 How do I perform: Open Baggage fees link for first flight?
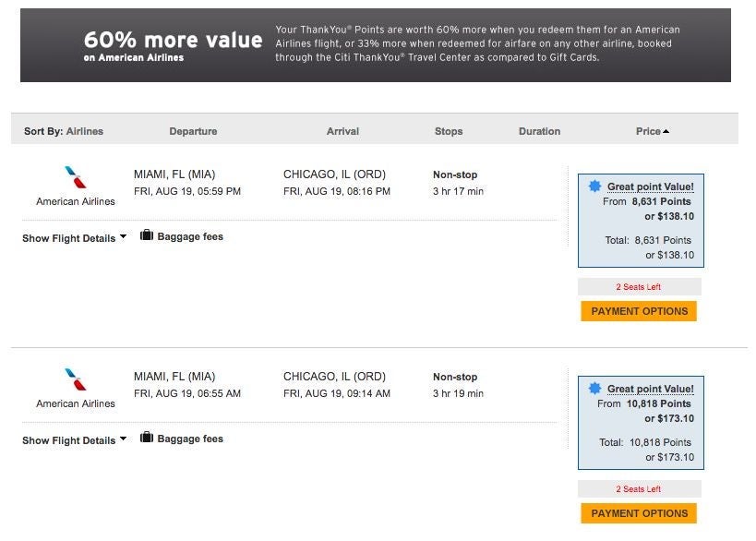coord(190,236)
